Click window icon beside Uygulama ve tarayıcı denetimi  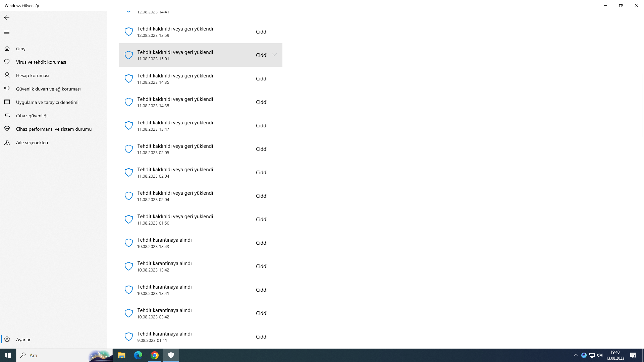7,102
